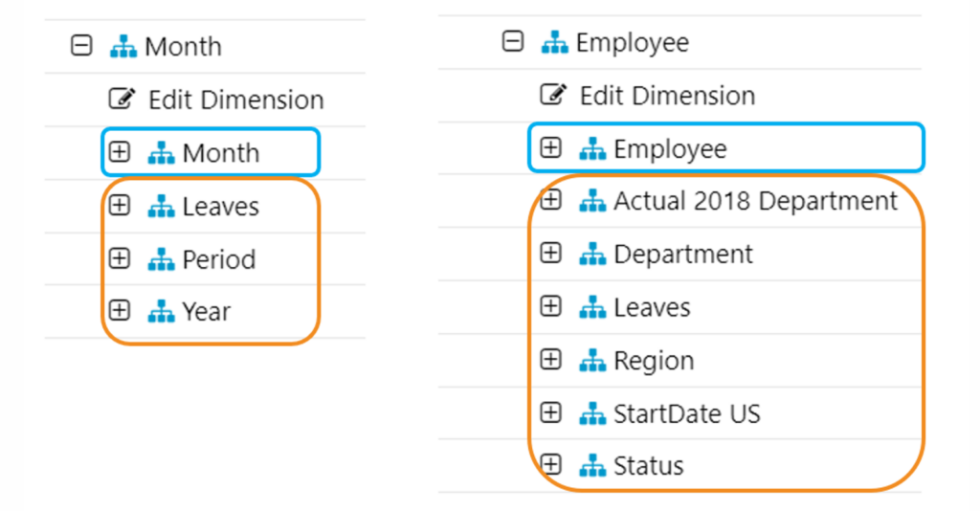Click the hierarchy icon beside Actual 2018 Department
Viewport: 980px width, 511px height.
tap(592, 201)
